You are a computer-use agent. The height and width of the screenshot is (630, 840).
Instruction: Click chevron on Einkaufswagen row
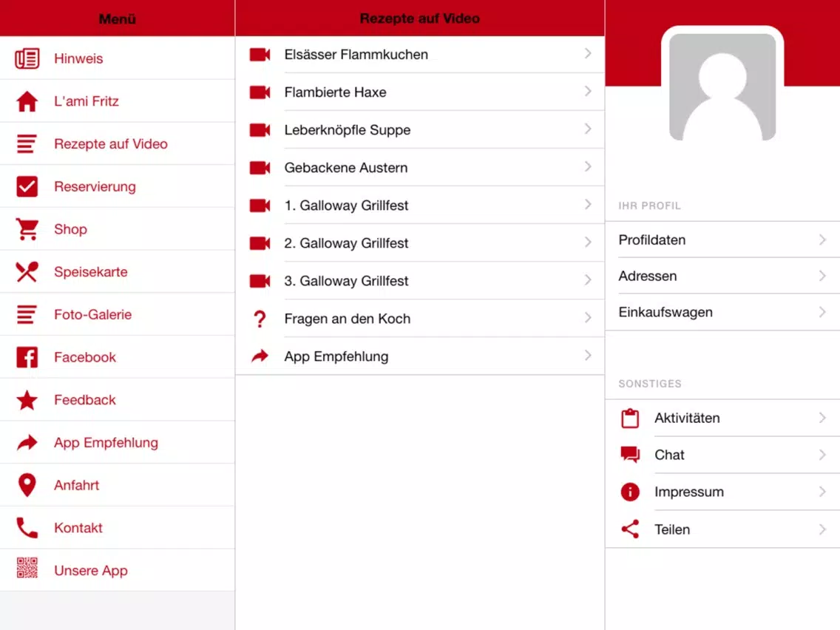[x=822, y=312]
